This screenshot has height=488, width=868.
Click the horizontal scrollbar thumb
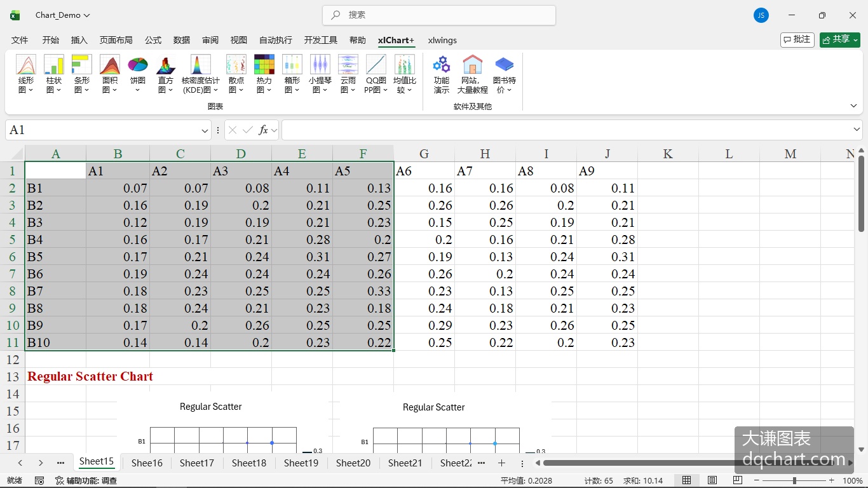click(687, 463)
